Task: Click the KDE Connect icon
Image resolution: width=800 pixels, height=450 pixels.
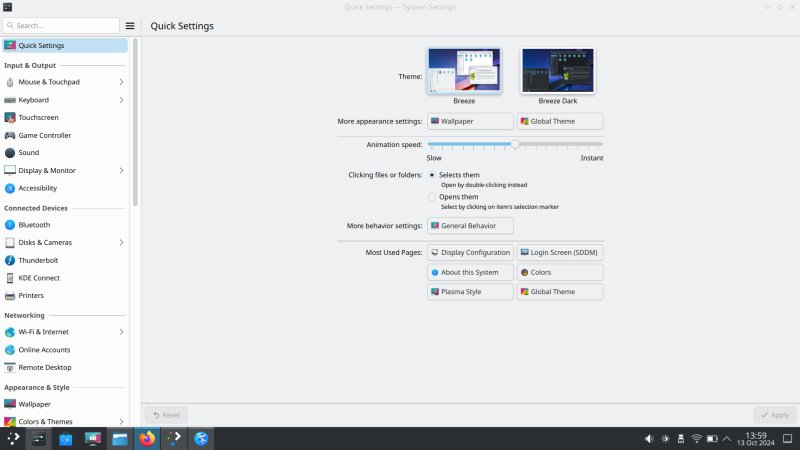Action: click(10, 278)
